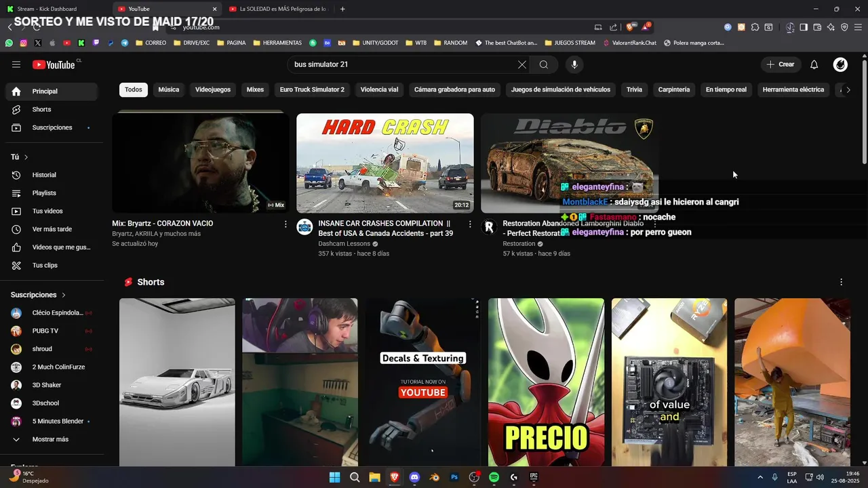Expand the Suscripciones section header
Viewport: 868px width, 488px height.
point(39,295)
